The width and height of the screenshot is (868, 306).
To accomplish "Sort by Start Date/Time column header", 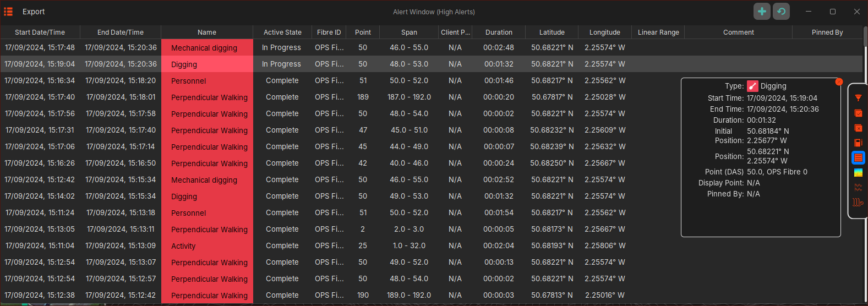I will [x=40, y=32].
